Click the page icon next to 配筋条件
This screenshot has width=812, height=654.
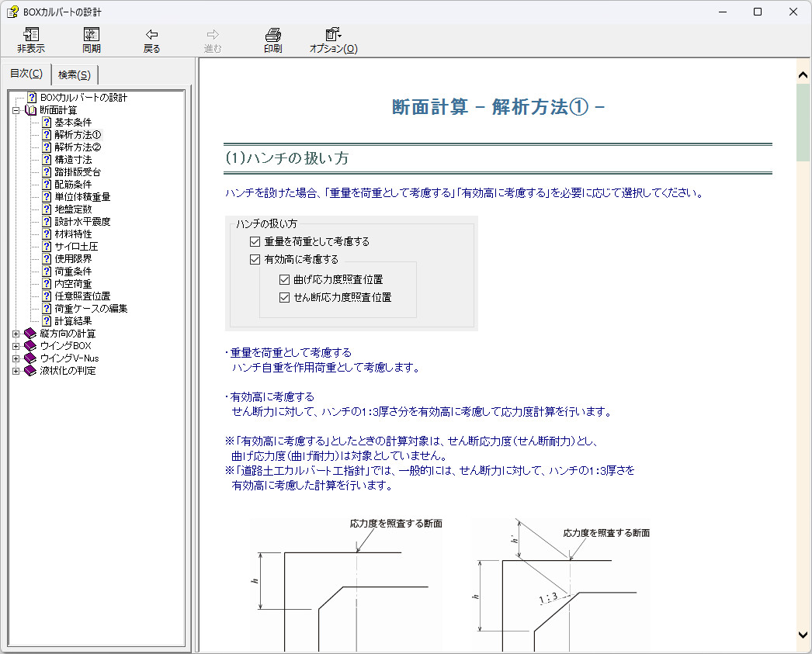pyautogui.click(x=47, y=184)
